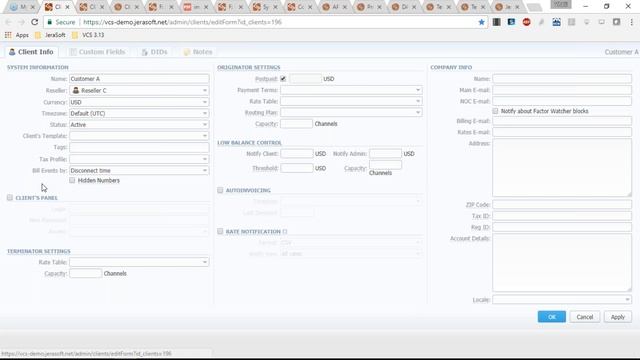Screen dimensions: 640x360
Task: Open Locale dropdown
Action: (562, 300)
